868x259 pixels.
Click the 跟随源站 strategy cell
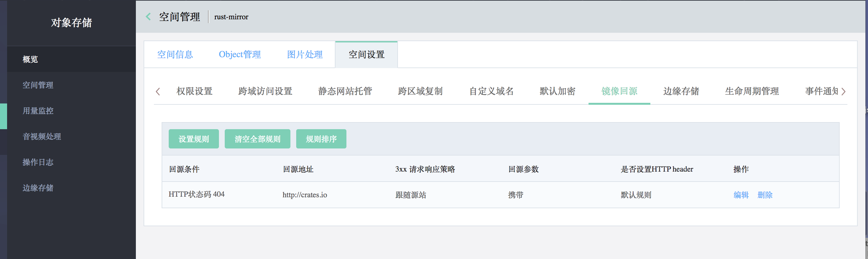click(411, 195)
